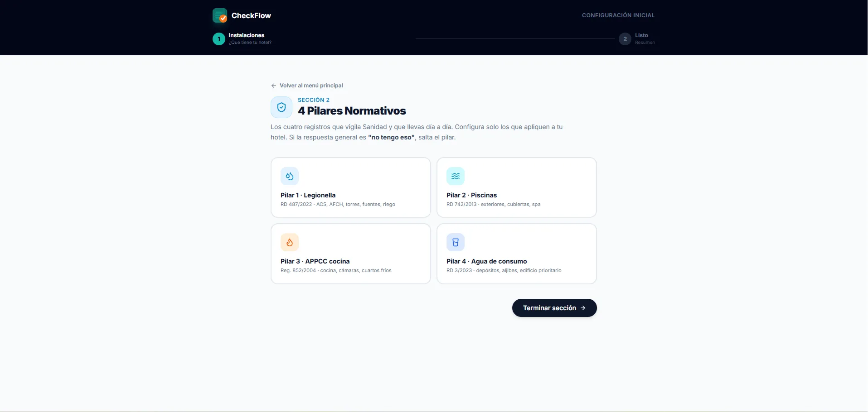The height and width of the screenshot is (412, 868).
Task: Click the Piscinas waves icon
Action: click(x=456, y=176)
